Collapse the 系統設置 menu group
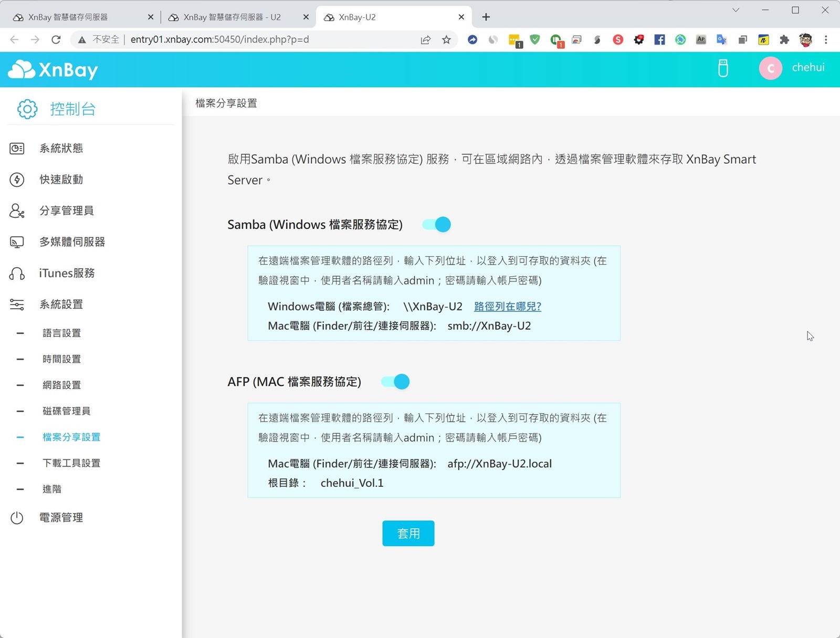The width and height of the screenshot is (840, 638). [x=61, y=305]
